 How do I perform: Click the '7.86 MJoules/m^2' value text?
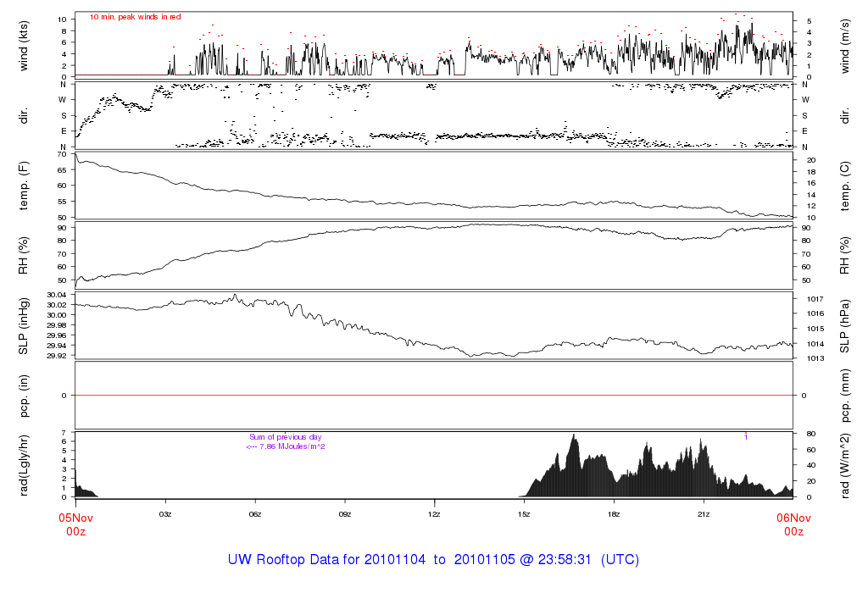tap(292, 446)
